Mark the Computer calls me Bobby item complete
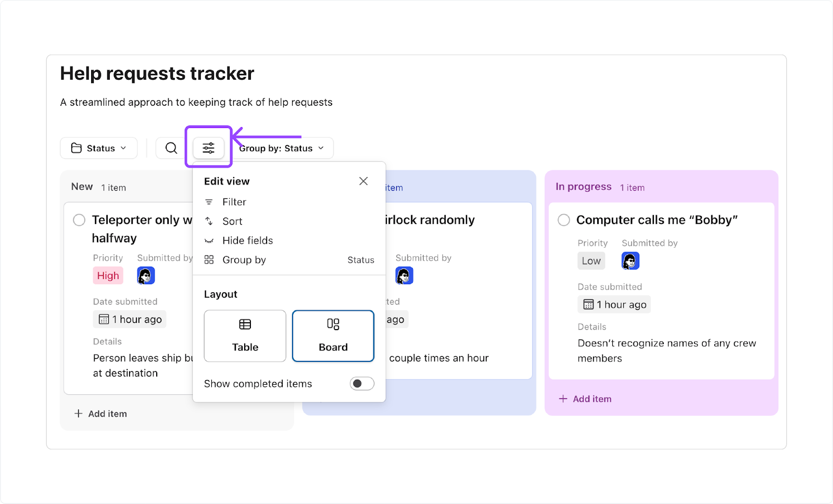Screen dimensions: 833x504 [563, 220]
